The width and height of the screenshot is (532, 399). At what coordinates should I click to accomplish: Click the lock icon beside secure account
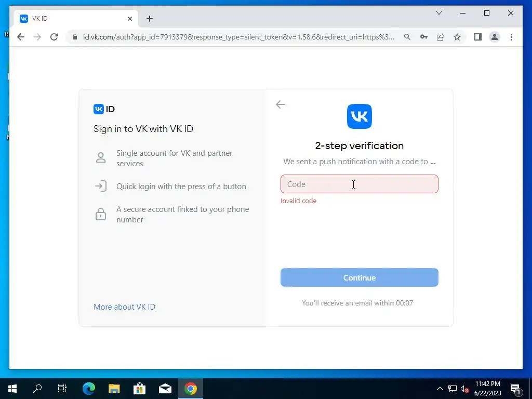pyautogui.click(x=101, y=214)
